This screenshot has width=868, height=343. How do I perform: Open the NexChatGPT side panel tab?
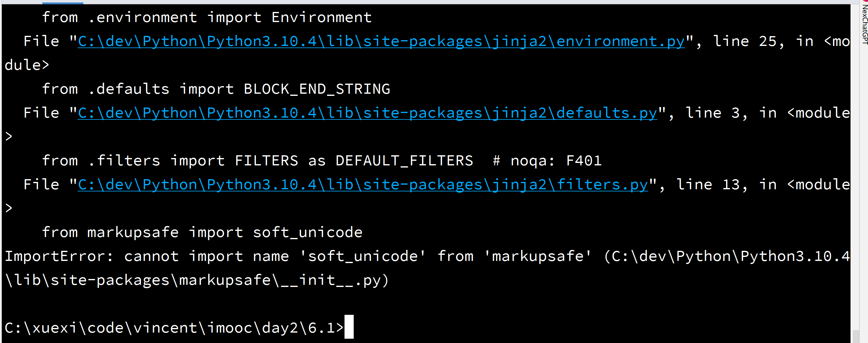coord(864,24)
